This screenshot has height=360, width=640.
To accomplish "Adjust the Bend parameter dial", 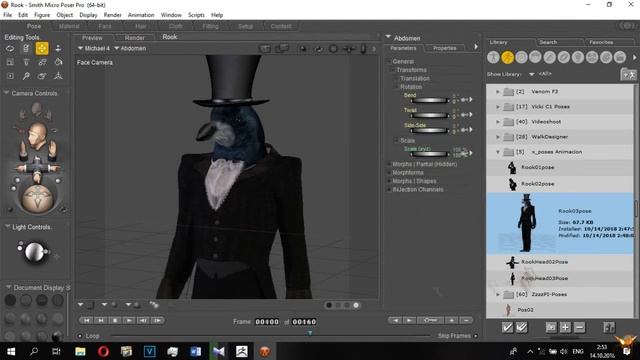I will point(430,100).
